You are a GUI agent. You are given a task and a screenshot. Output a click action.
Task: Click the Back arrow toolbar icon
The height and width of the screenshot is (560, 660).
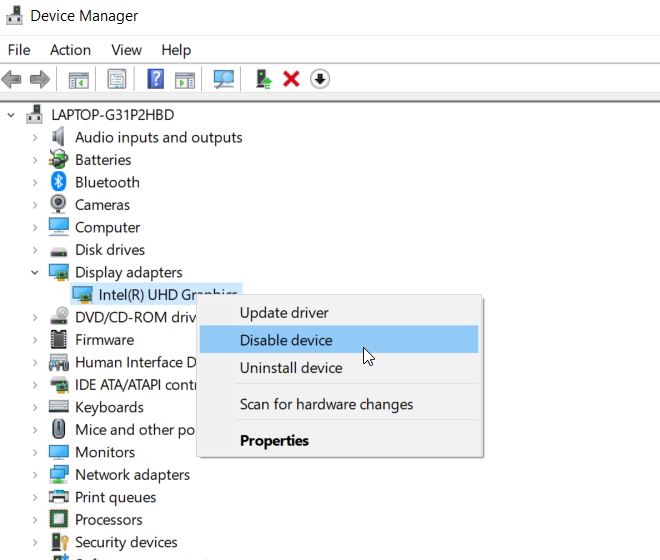11,79
